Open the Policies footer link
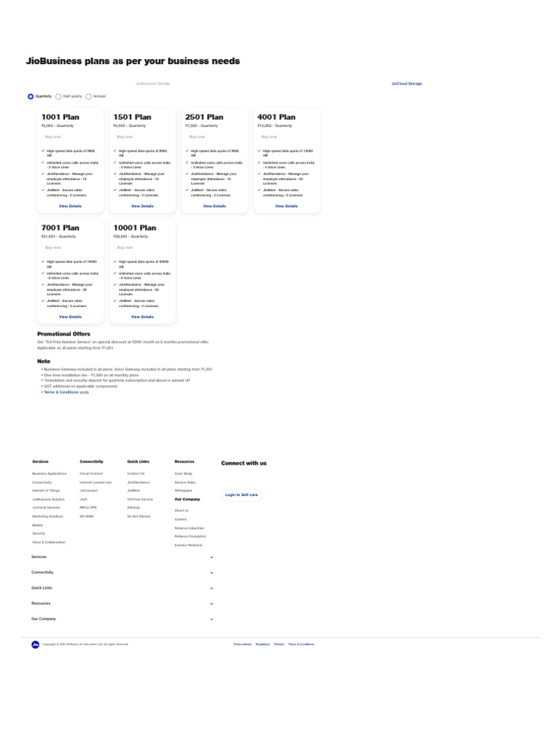Image resolution: width=560 pixels, height=747 pixels. pos(279,644)
